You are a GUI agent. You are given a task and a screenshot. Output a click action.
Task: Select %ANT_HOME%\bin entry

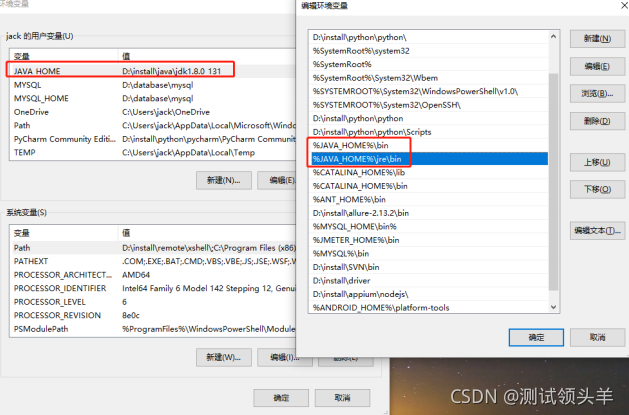pyautogui.click(x=430, y=199)
